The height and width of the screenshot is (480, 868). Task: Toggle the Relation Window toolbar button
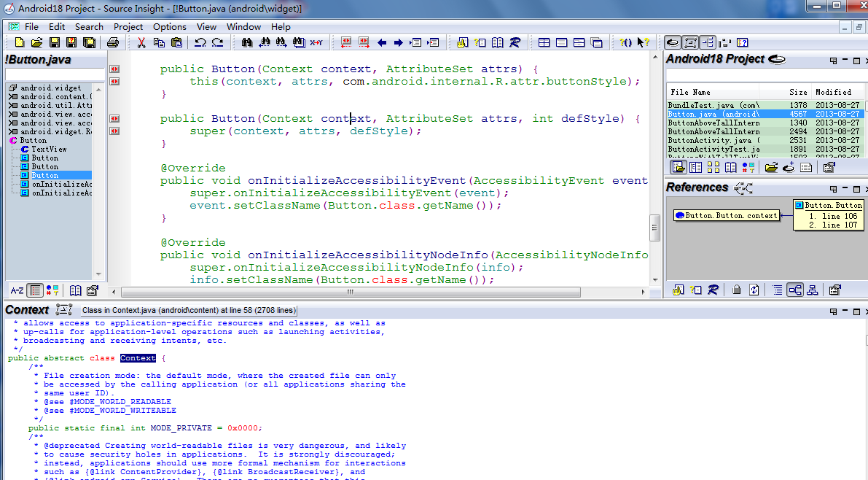click(708, 43)
